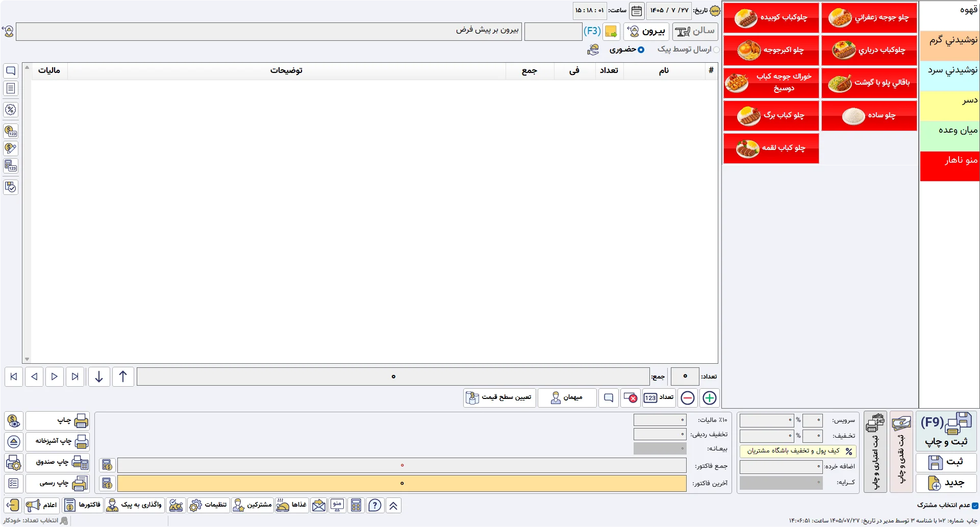Click the red minus decrease-quantity icon
This screenshot has width=980, height=527.
pos(688,398)
